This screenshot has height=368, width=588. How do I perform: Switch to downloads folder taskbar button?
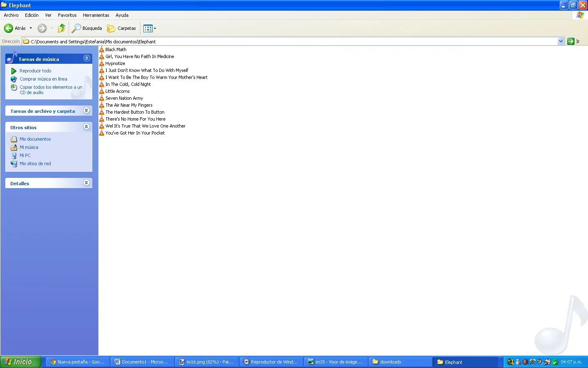point(400,362)
